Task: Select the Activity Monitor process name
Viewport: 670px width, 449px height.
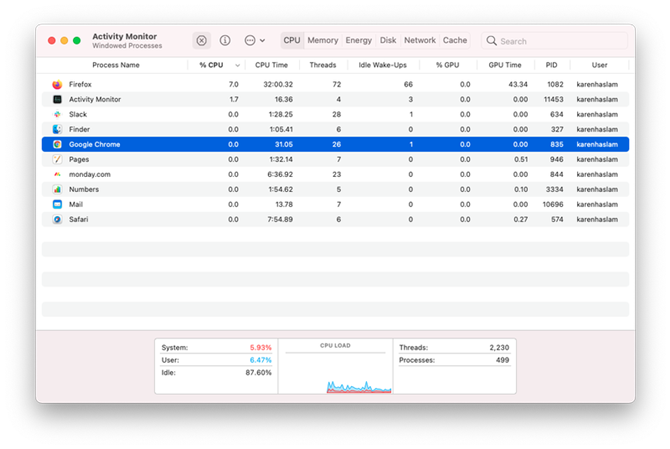Action: [x=95, y=100]
